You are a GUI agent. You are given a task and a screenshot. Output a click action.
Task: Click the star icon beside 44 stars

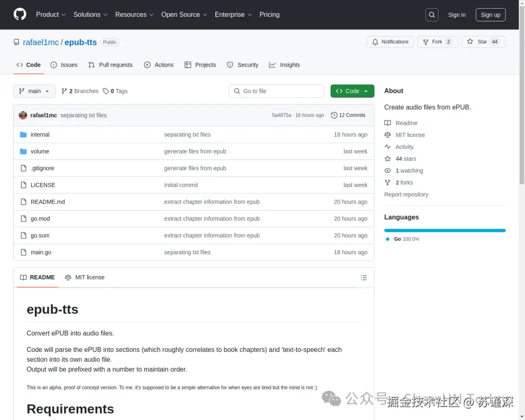(x=387, y=159)
